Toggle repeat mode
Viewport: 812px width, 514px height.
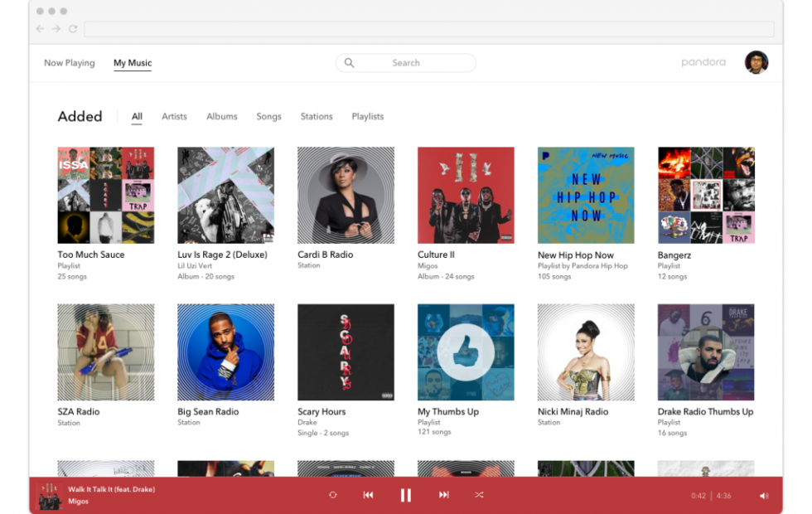(x=333, y=495)
